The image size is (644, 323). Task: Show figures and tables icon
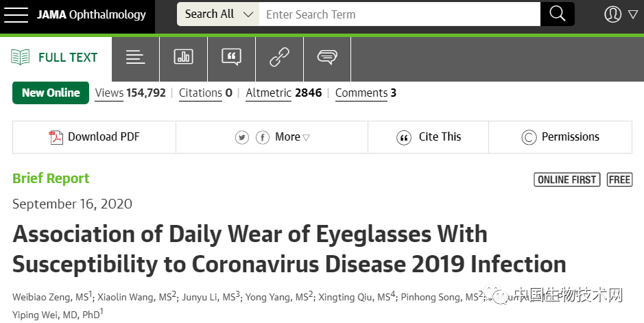tap(183, 58)
